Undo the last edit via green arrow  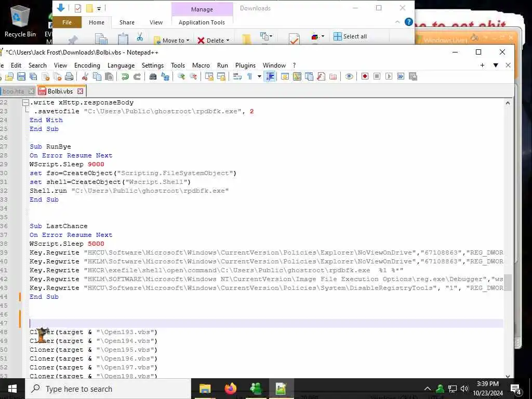[x=125, y=76]
